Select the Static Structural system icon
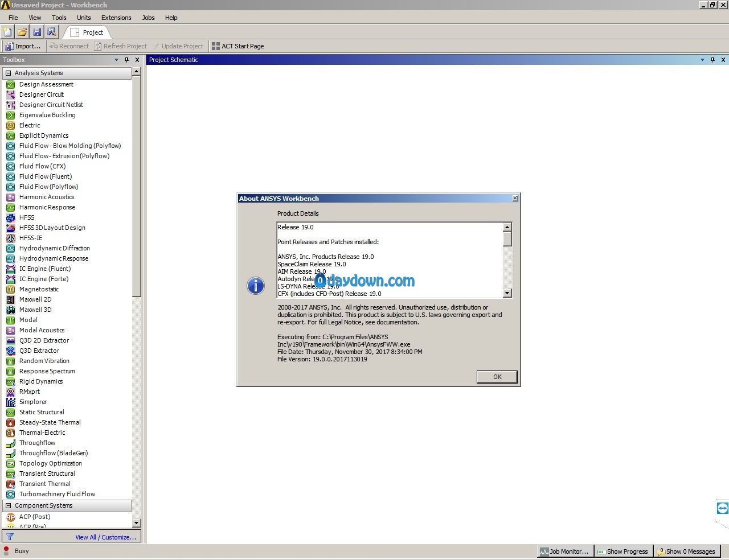This screenshot has width=729, height=560. tap(10, 412)
